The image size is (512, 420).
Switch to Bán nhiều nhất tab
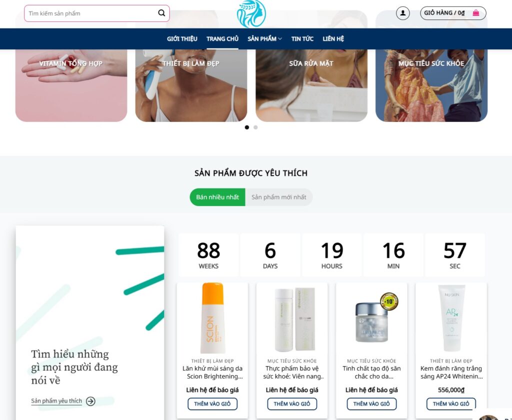pyautogui.click(x=217, y=197)
